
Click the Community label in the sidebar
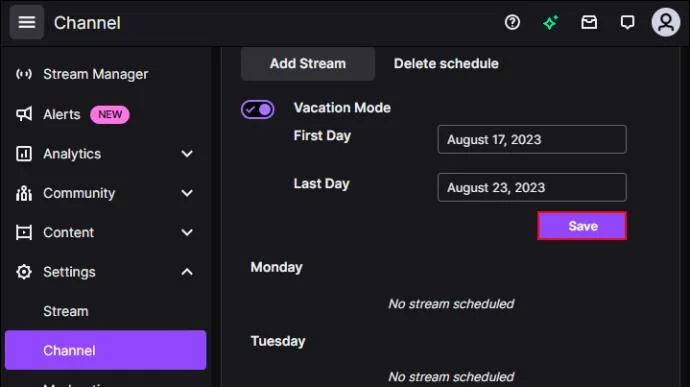(x=79, y=193)
